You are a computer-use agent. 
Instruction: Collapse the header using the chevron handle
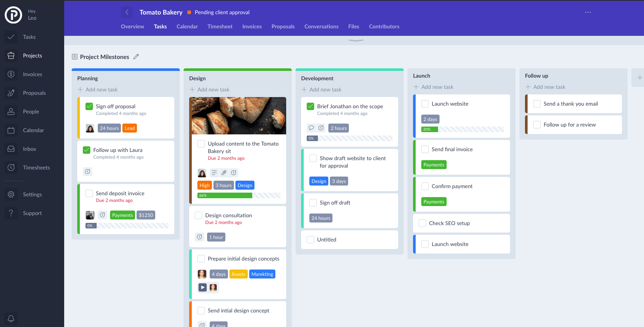[x=356, y=40]
